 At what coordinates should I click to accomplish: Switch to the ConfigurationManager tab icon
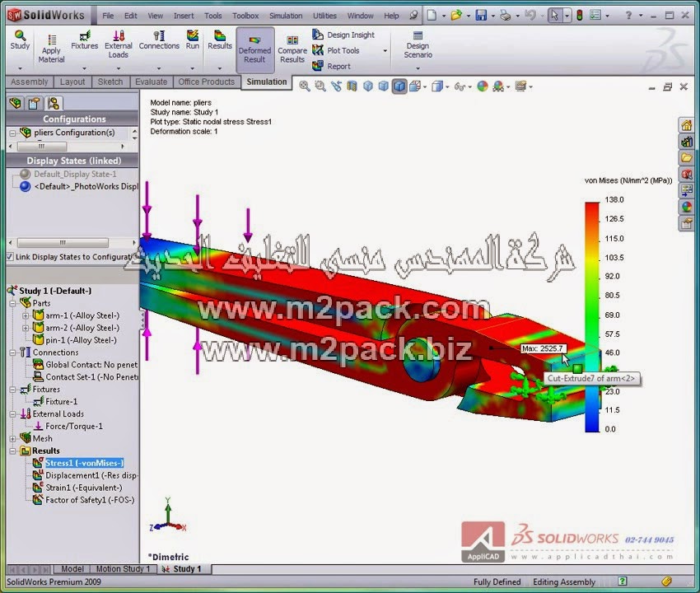[54, 103]
